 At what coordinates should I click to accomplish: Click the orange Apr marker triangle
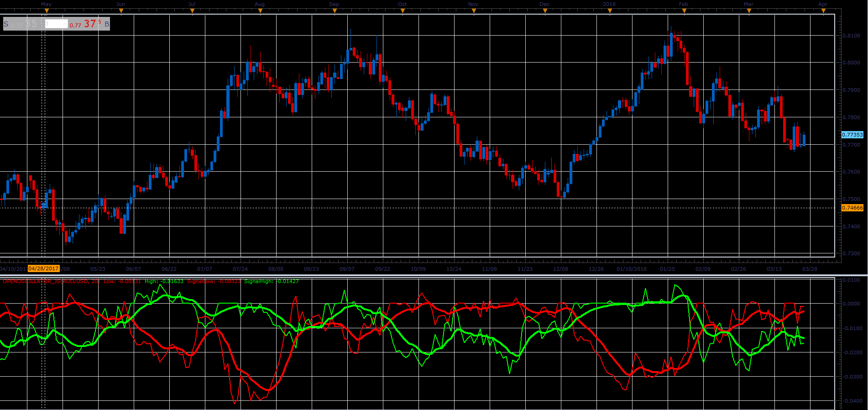[x=823, y=11]
